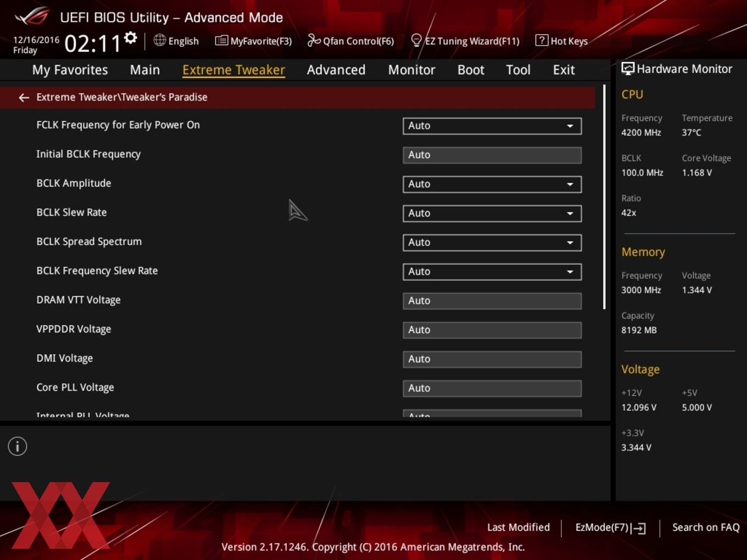The image size is (747, 560).
Task: Open MyFavorite(F3)
Action: [x=253, y=41]
